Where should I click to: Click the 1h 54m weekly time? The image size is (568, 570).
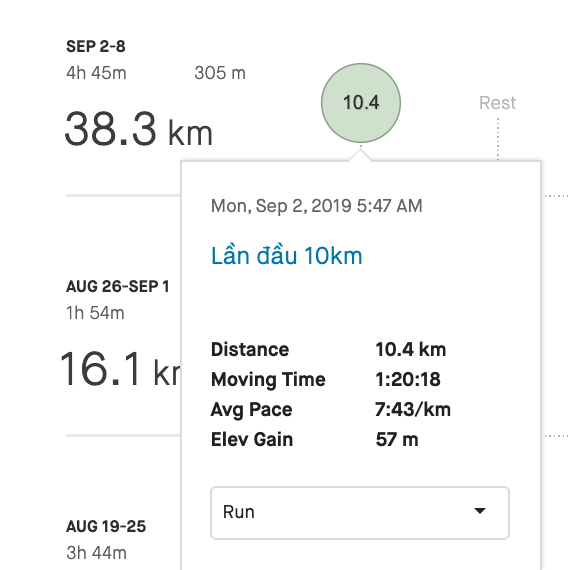[x=95, y=313]
